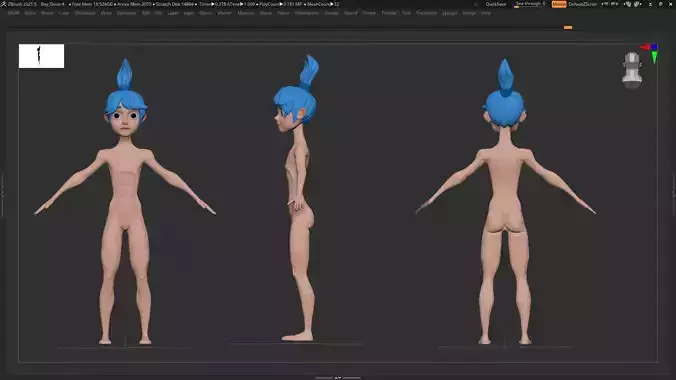The width and height of the screenshot is (676, 380).
Task: Open the Help menu
Action: 486,13
